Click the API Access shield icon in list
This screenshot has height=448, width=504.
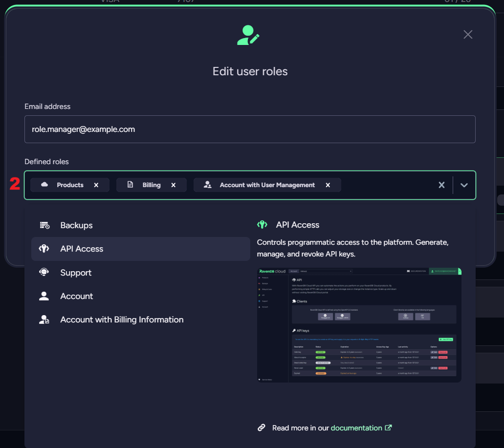coord(44,249)
